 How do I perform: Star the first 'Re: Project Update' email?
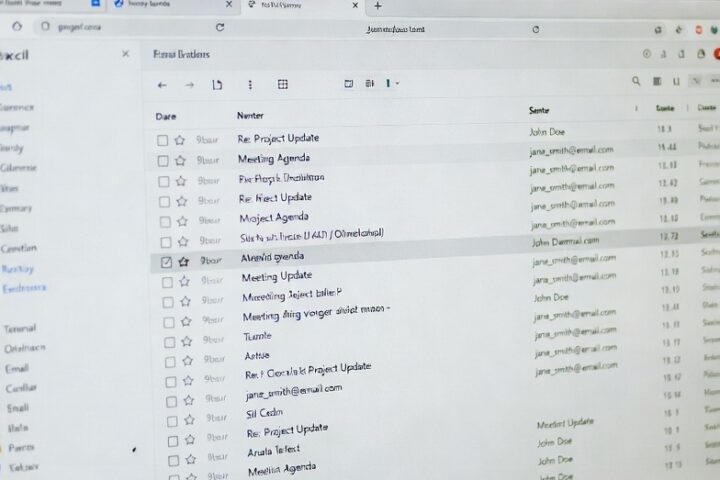pyautogui.click(x=180, y=140)
